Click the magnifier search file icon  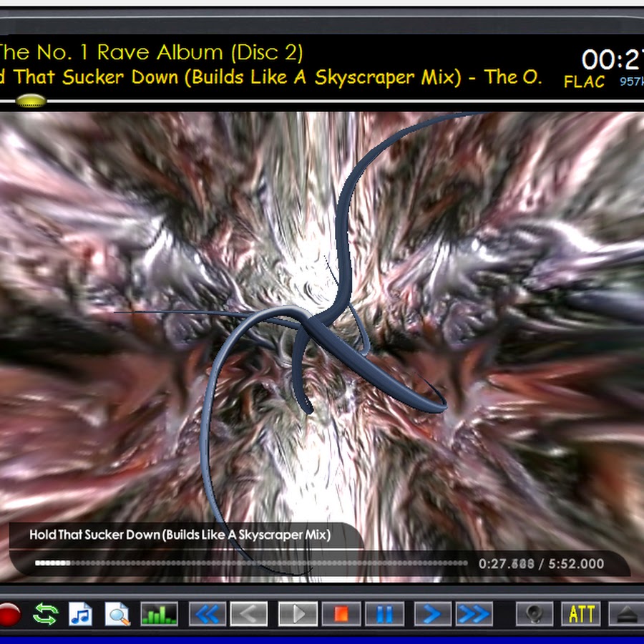pyautogui.click(x=117, y=614)
